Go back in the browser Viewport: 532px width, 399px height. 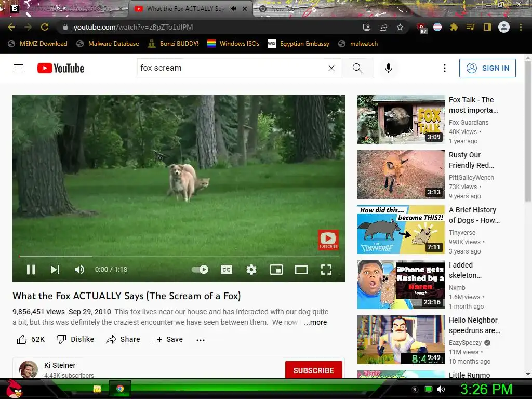click(11, 27)
